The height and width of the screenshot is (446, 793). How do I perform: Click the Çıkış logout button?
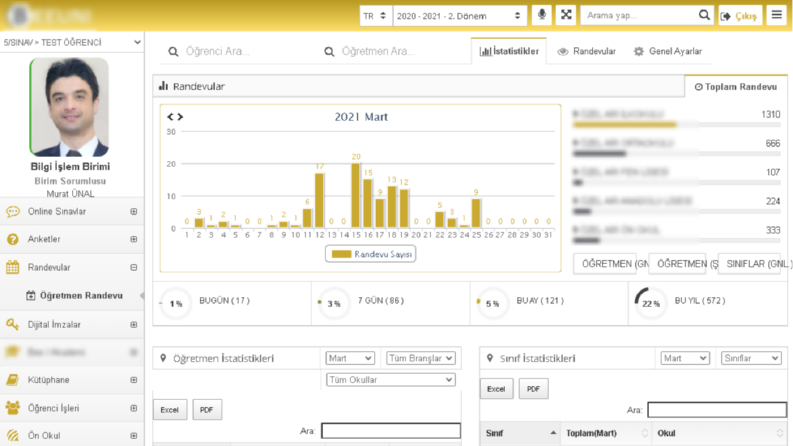point(740,16)
